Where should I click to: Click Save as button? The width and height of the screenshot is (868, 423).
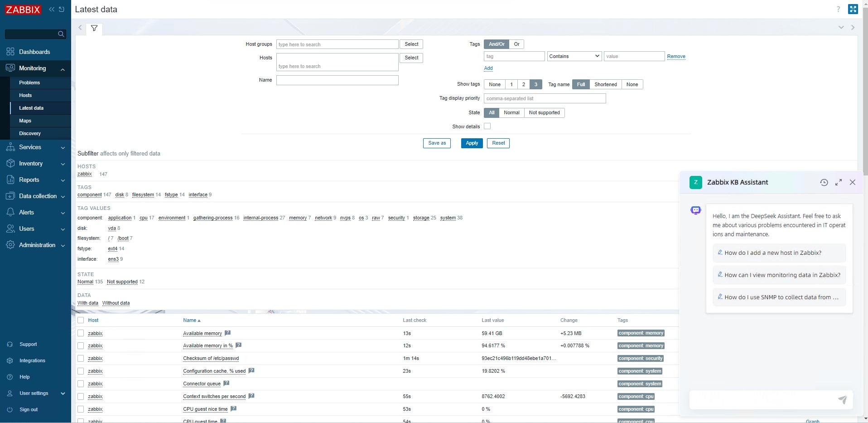tap(437, 143)
